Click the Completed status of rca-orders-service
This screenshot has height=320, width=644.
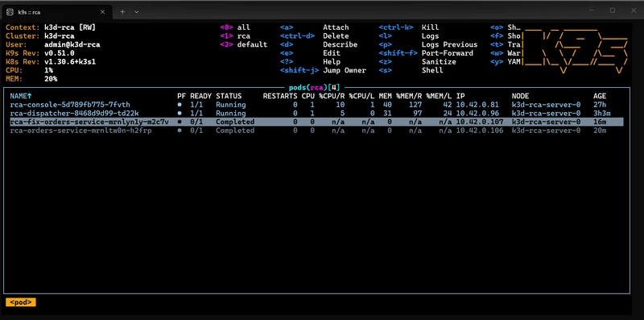pos(235,131)
